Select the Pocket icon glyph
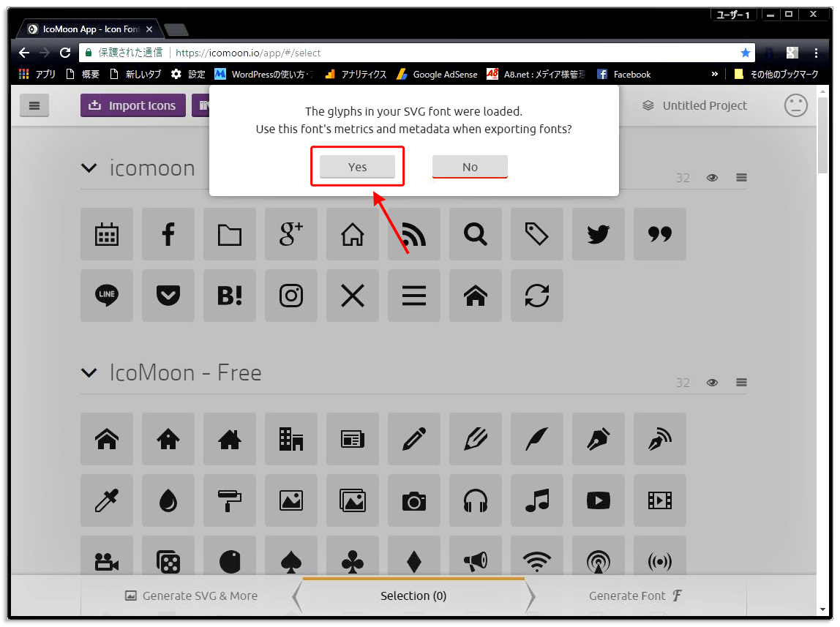 [168, 296]
